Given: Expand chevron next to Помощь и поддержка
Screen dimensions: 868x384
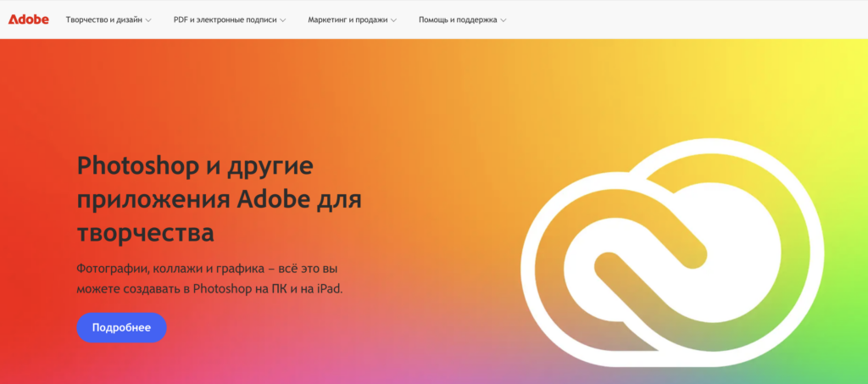Looking at the screenshot, I should (x=504, y=20).
